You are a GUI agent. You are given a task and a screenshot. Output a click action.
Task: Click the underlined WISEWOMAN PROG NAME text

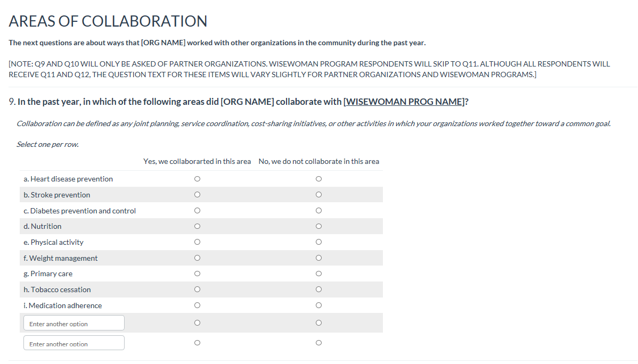404,102
